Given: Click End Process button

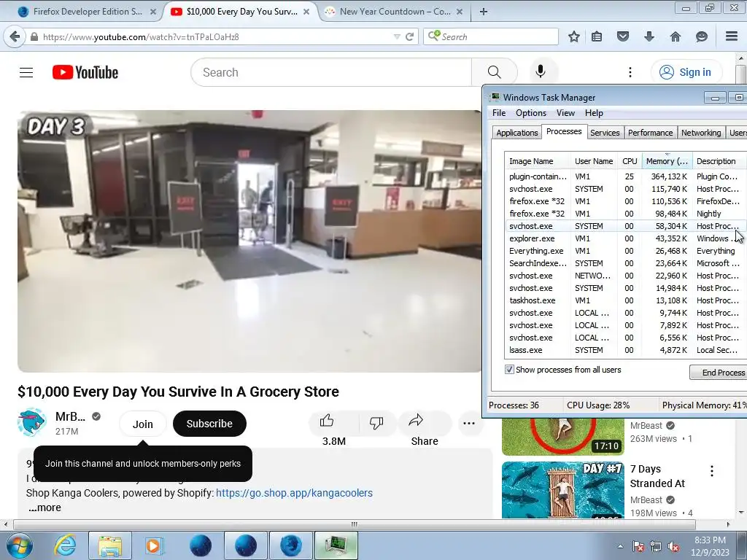Looking at the screenshot, I should pos(719,373).
